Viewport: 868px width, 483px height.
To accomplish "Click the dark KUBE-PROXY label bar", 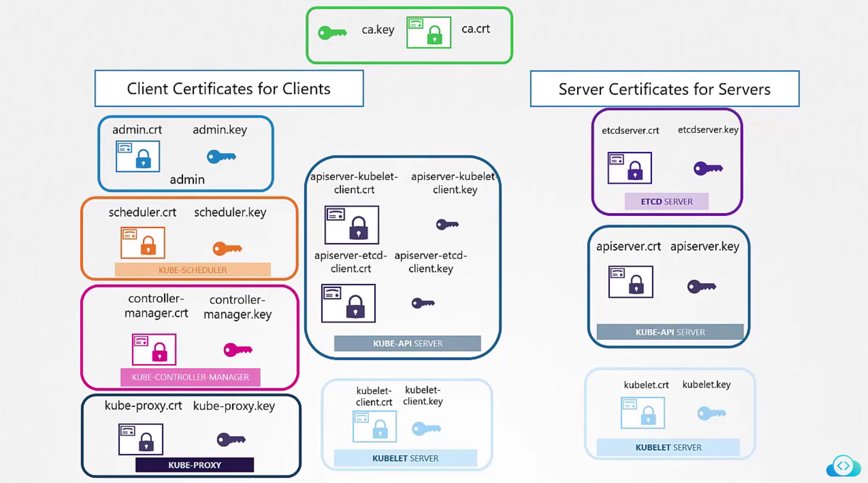I will pyautogui.click(x=195, y=465).
